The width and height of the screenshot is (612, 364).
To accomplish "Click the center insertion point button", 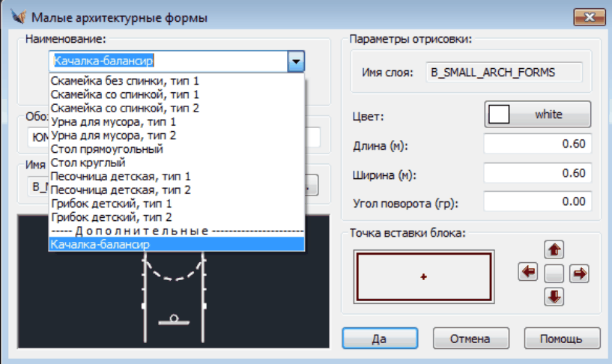I will [x=554, y=273].
